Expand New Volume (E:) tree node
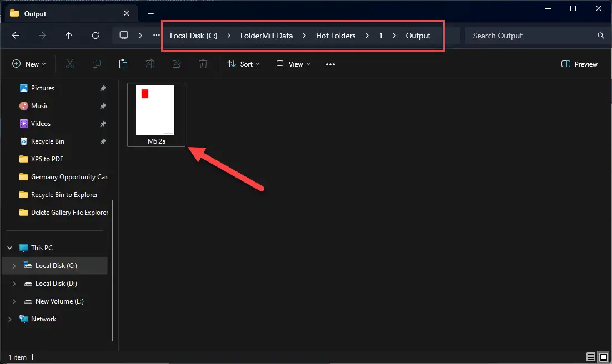Image resolution: width=612 pixels, height=364 pixels. pyautogui.click(x=14, y=301)
